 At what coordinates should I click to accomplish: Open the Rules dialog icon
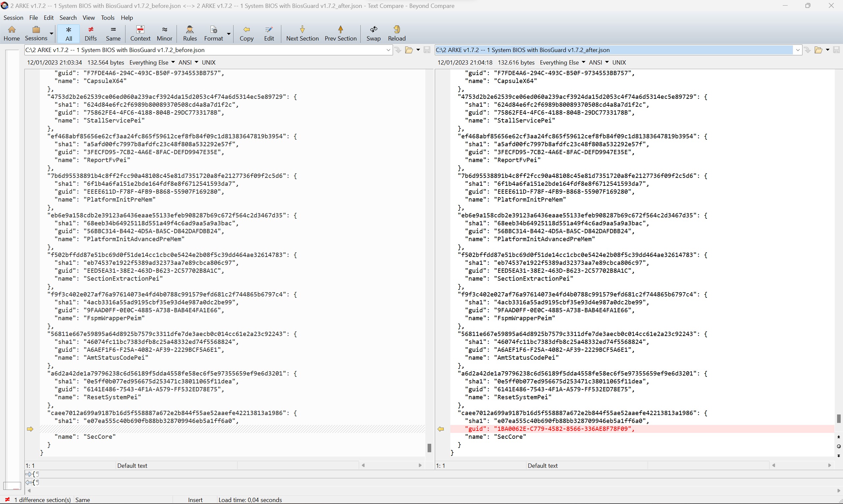[x=189, y=33]
